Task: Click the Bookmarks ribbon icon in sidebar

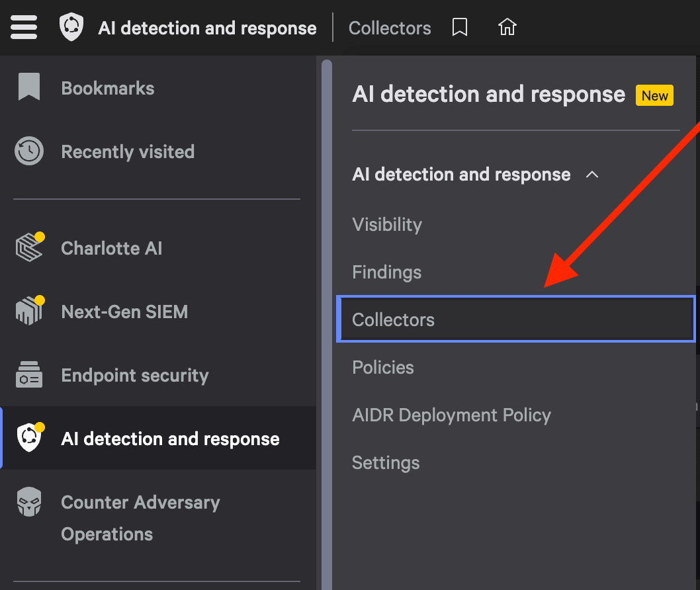Action: click(29, 87)
